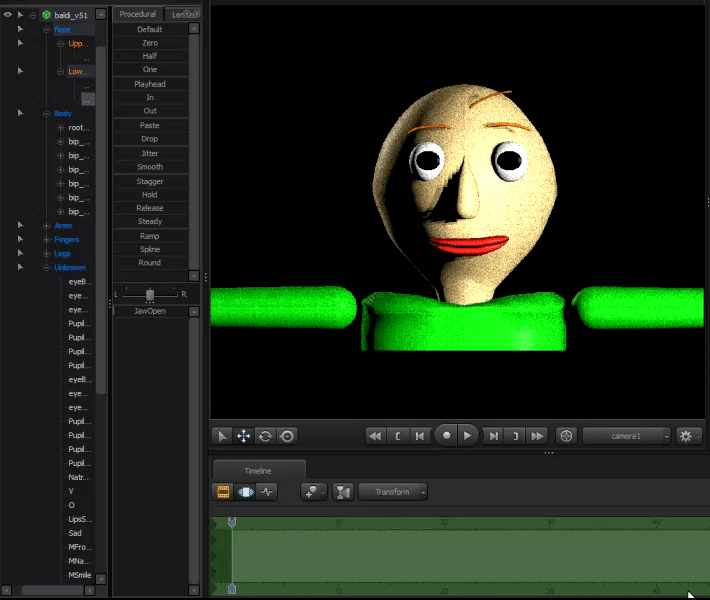Screen dimensions: 710x600
Task: Open the add bookmark pin tool
Action: coord(313,492)
